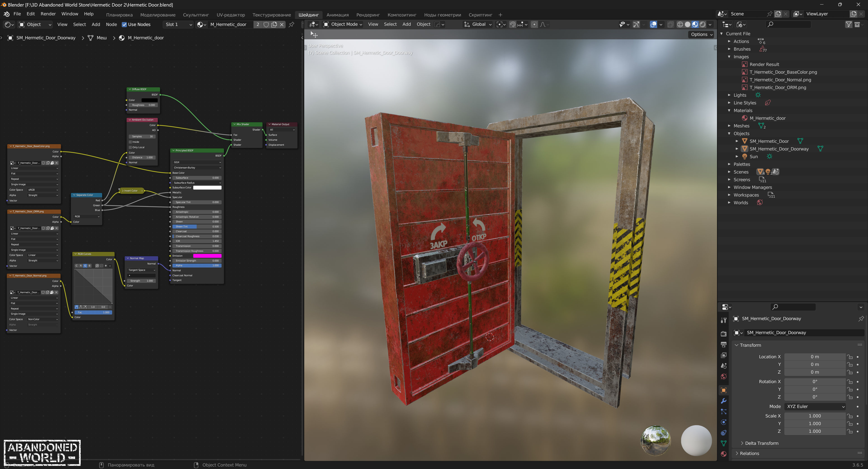Open the File menu

17,14
